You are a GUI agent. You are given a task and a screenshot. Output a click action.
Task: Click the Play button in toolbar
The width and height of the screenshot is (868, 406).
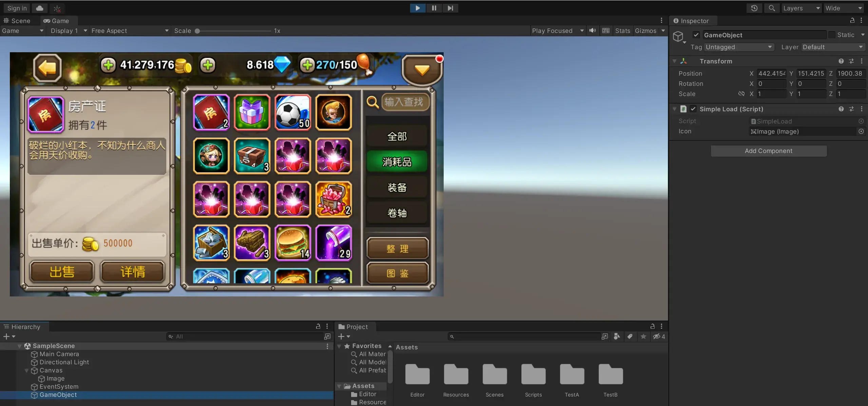tap(418, 8)
